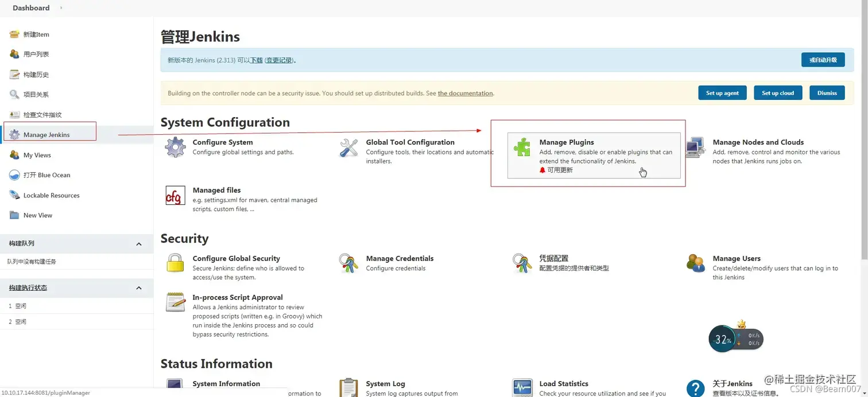
Task: Open the Manage Credentials title
Action: (x=400, y=259)
